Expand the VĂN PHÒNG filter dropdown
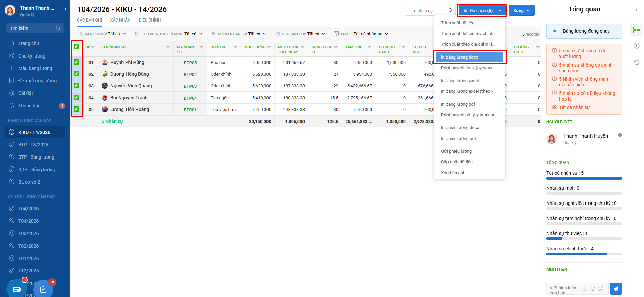Image resolution: width=644 pixels, height=297 pixels. tap(102, 34)
